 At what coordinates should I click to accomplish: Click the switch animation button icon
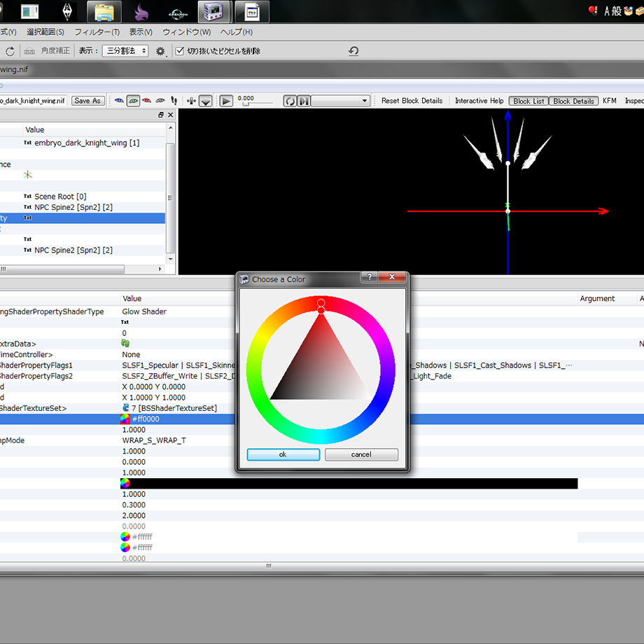[304, 101]
